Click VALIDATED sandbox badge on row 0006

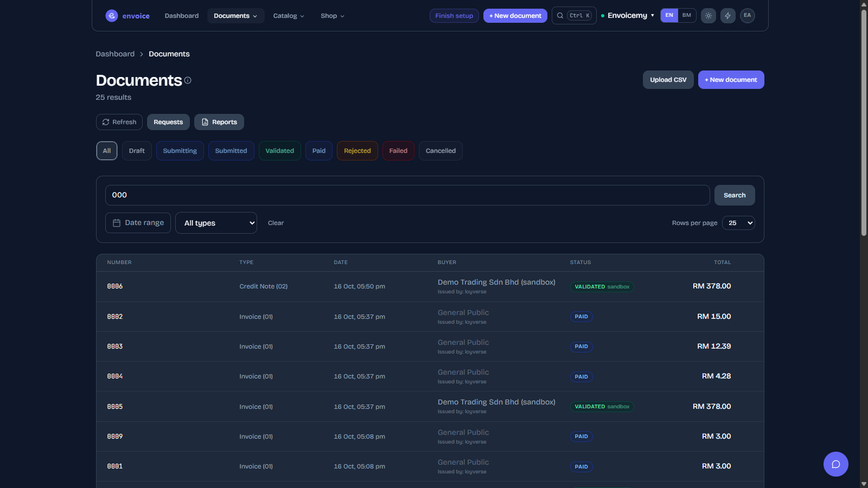coord(602,287)
